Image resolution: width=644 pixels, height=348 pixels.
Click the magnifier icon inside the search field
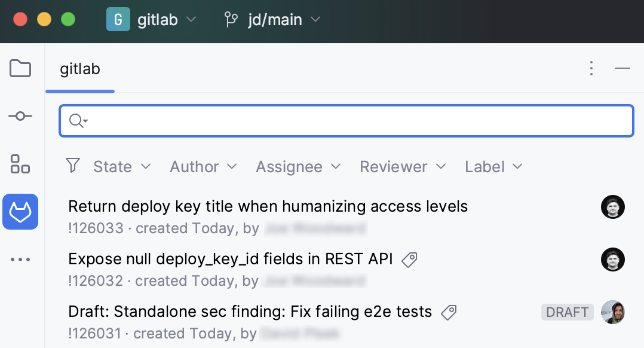(x=76, y=120)
